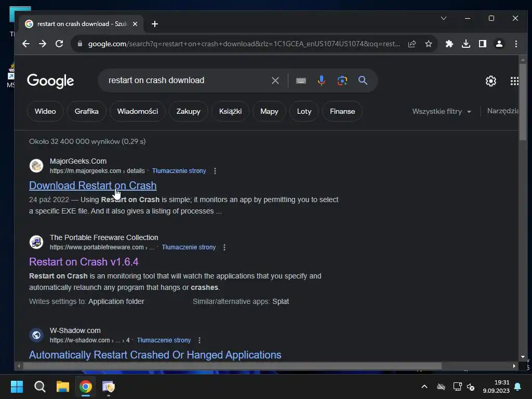Image resolution: width=532 pixels, height=399 pixels.
Task: Translate the W-Shadow page via 'Tłumaczenie strony'
Action: click(164, 340)
